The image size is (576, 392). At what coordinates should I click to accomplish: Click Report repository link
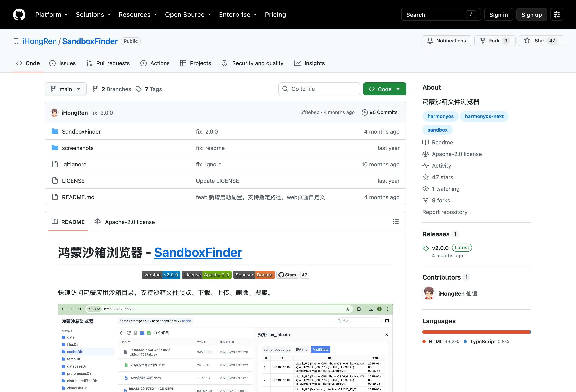[x=445, y=212]
